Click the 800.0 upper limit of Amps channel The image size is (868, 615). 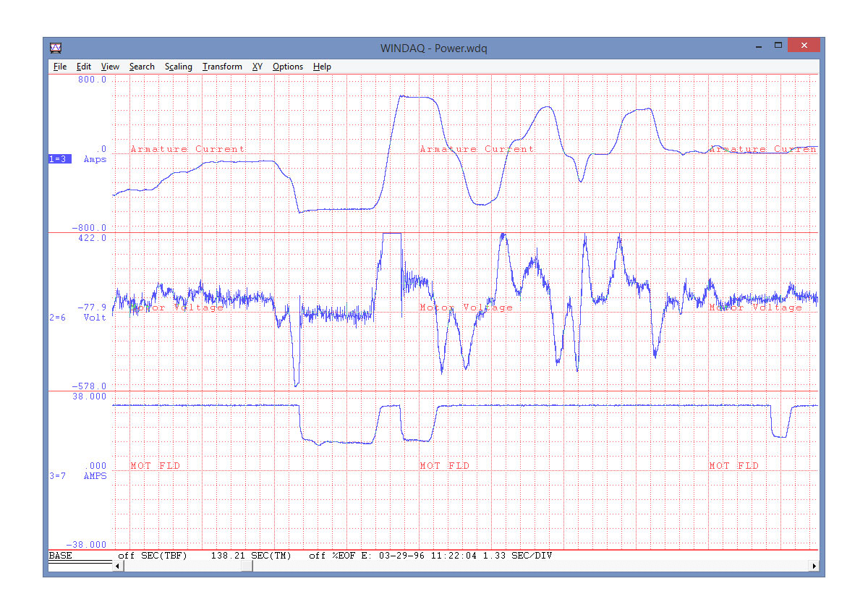[x=93, y=80]
